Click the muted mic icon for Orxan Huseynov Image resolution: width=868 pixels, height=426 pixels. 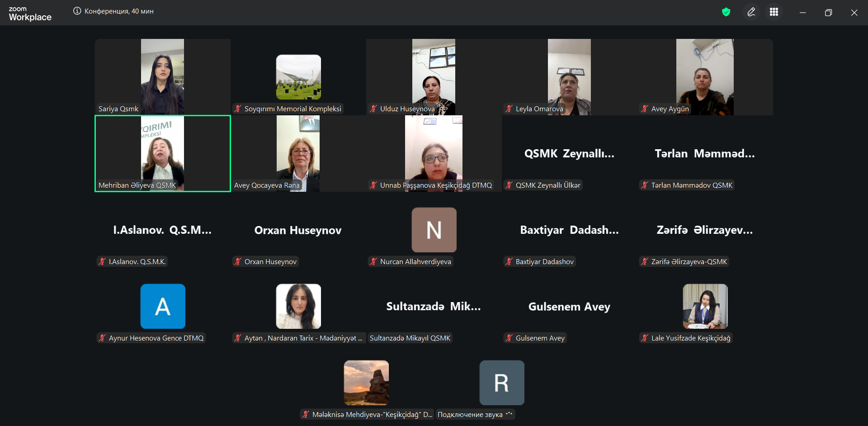(238, 261)
